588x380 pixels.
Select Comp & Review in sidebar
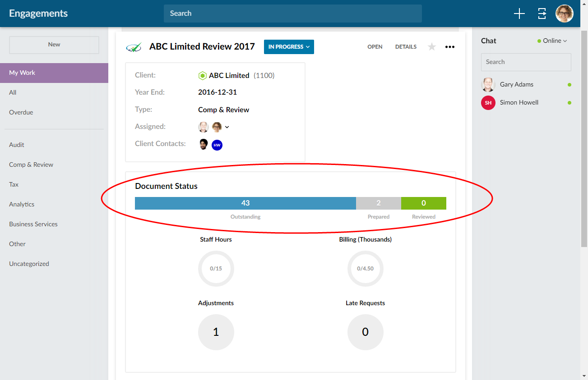pyautogui.click(x=31, y=165)
